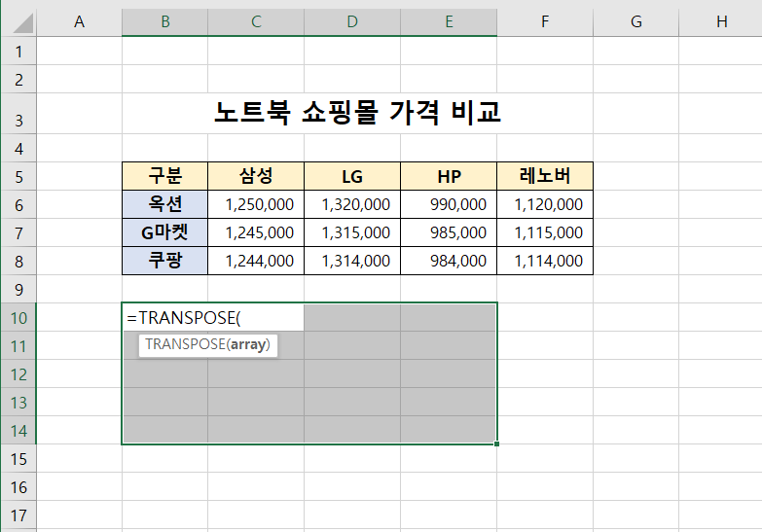Select row 6 header
The width and height of the screenshot is (762, 532).
pos(18,204)
